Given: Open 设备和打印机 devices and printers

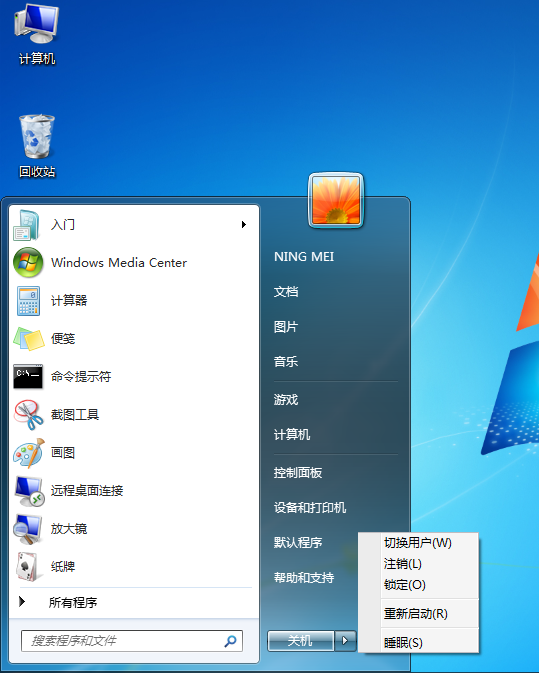Looking at the screenshot, I should (310, 508).
